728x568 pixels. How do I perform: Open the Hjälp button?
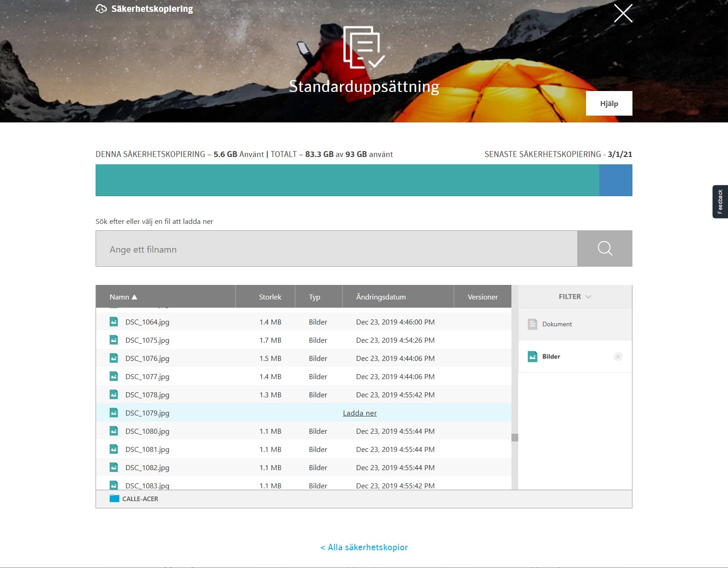tap(609, 103)
